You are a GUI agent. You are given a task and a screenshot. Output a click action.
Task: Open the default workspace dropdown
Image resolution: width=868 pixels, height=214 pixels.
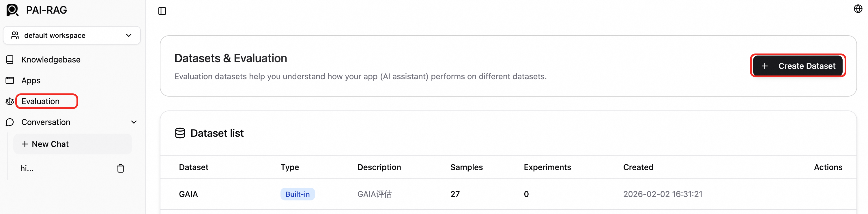tap(72, 36)
